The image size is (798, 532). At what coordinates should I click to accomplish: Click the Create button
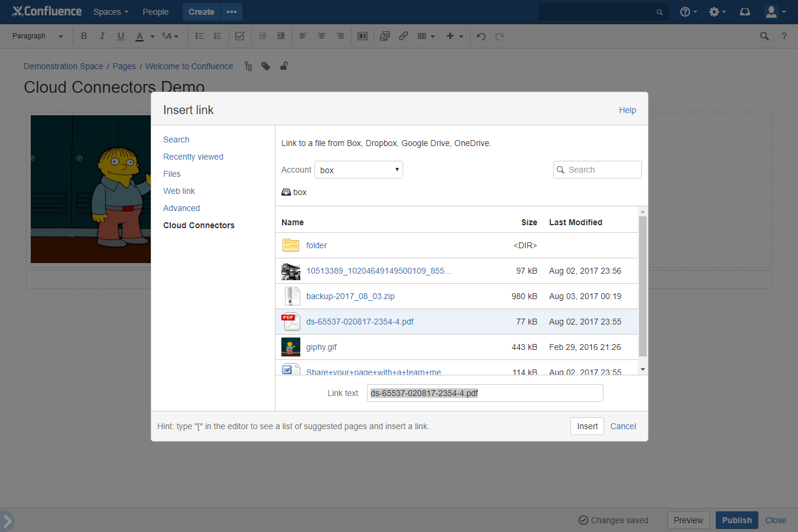(201, 12)
